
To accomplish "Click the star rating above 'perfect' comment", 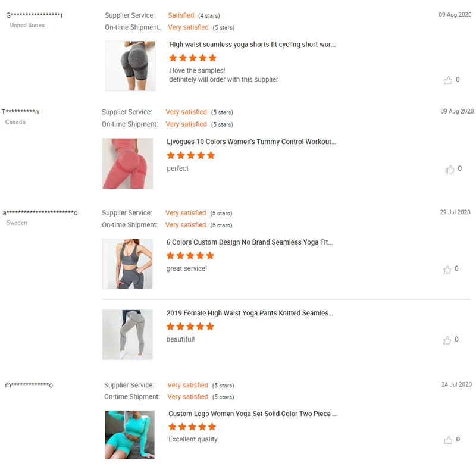I will 190,155.
